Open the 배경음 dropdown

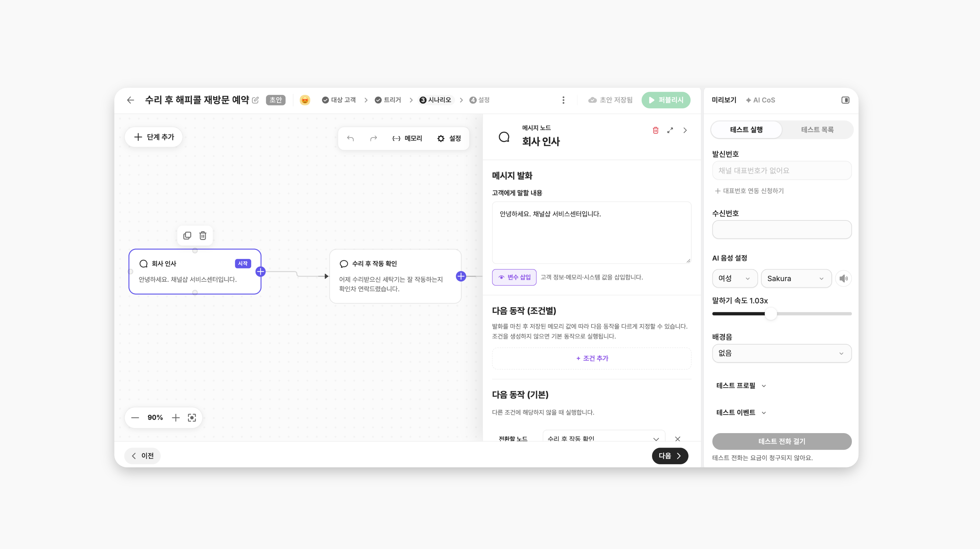(782, 353)
